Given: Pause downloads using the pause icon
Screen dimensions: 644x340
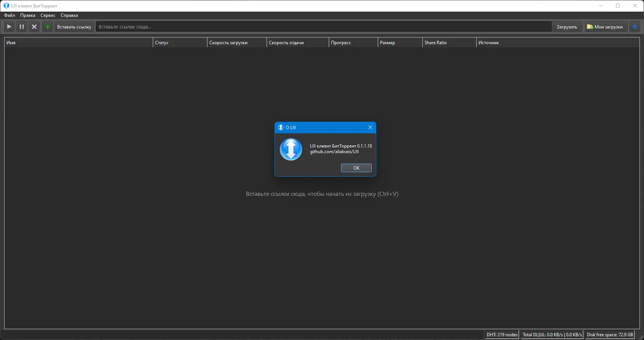Looking at the screenshot, I should (21, 27).
